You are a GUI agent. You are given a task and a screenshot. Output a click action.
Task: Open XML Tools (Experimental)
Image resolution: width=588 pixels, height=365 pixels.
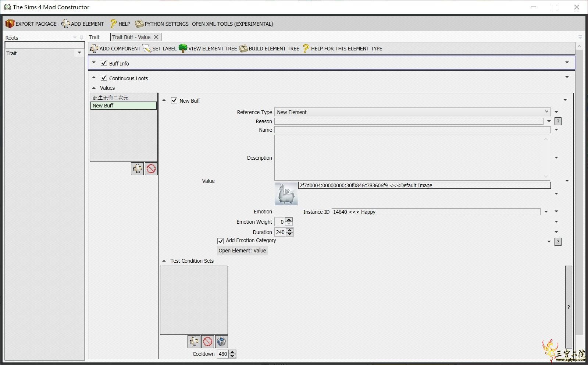pos(232,24)
